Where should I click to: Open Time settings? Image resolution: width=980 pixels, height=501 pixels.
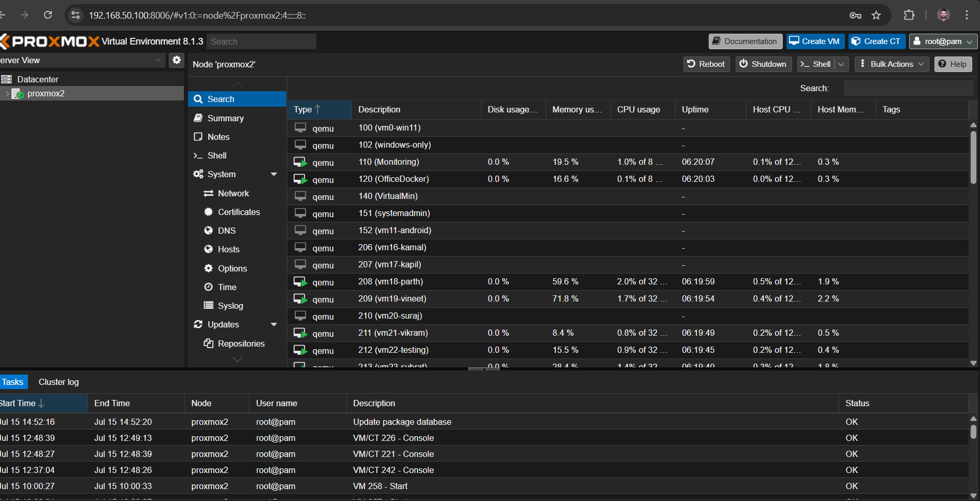[237, 287]
